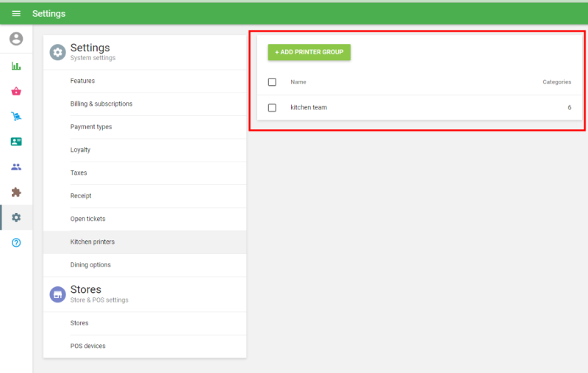Screen dimensions: 588x373
Task: Toggle the select-all checkbox in table header
Action: 272,82
